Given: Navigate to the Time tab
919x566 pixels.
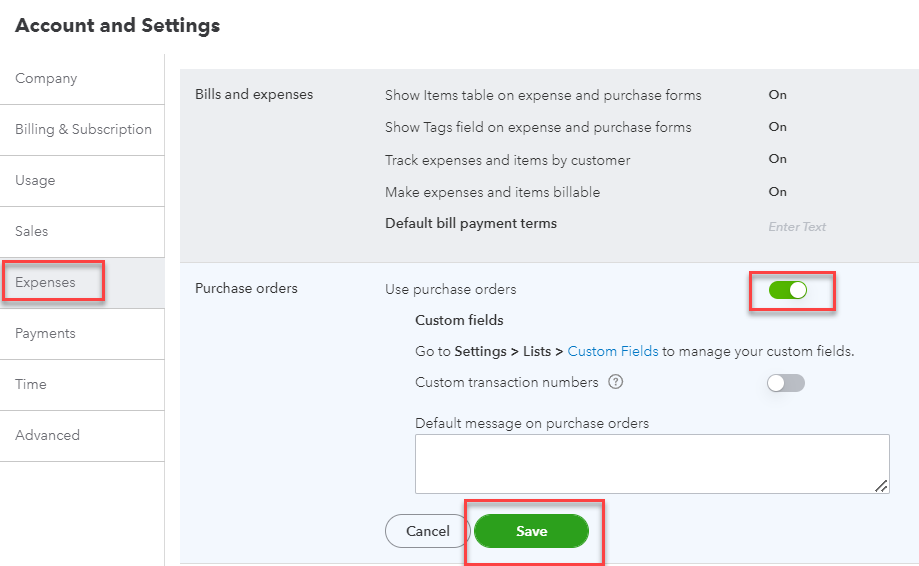Looking at the screenshot, I should (x=31, y=384).
